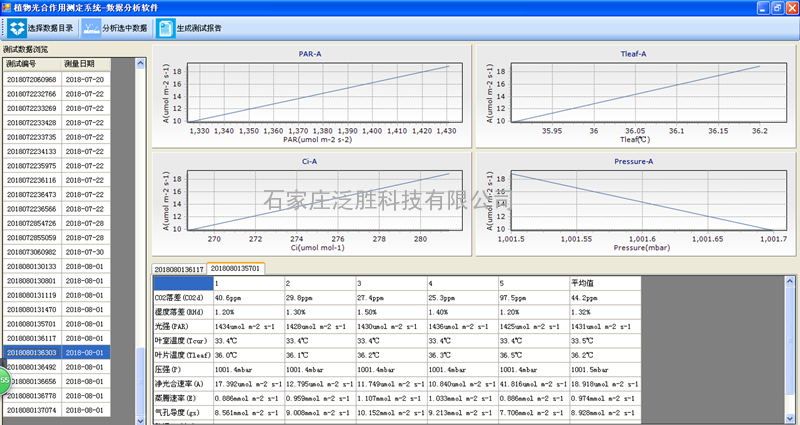Click the blue top-left table corner cell
This screenshot has height=425, width=800.
(x=183, y=283)
